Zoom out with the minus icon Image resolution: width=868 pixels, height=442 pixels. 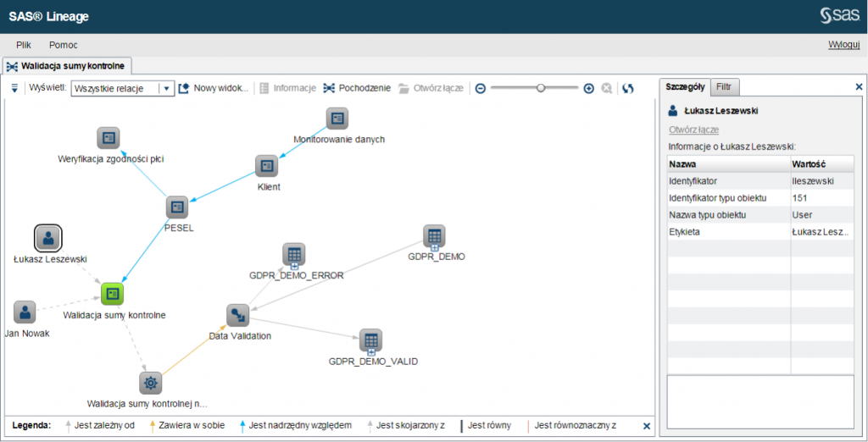(x=481, y=89)
